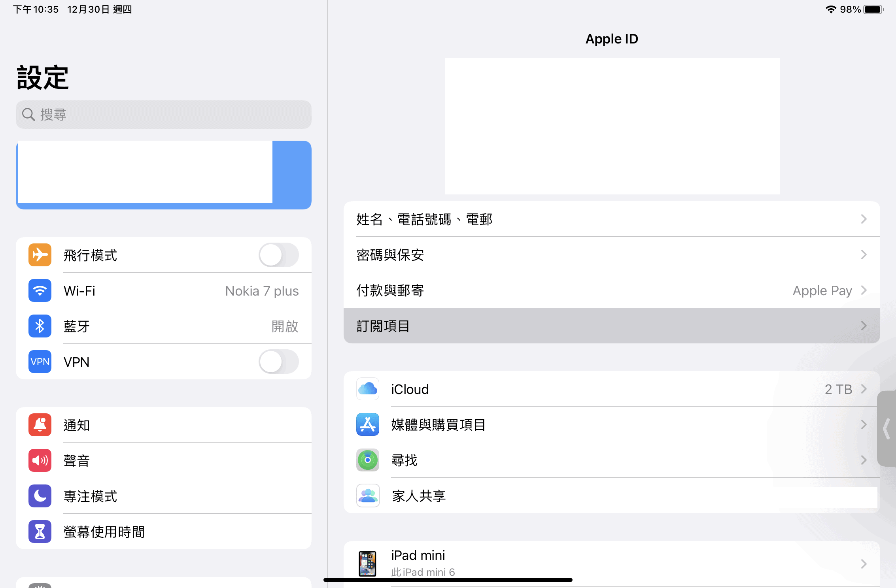896x588 pixels.
Task: Tap the 'Apple Pay' value text
Action: coord(822,290)
